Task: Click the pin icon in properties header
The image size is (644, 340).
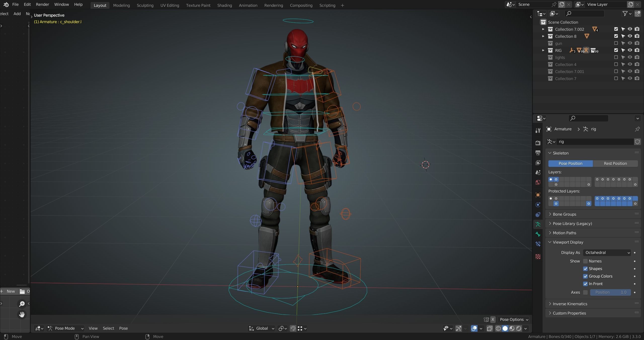Action: click(x=637, y=129)
